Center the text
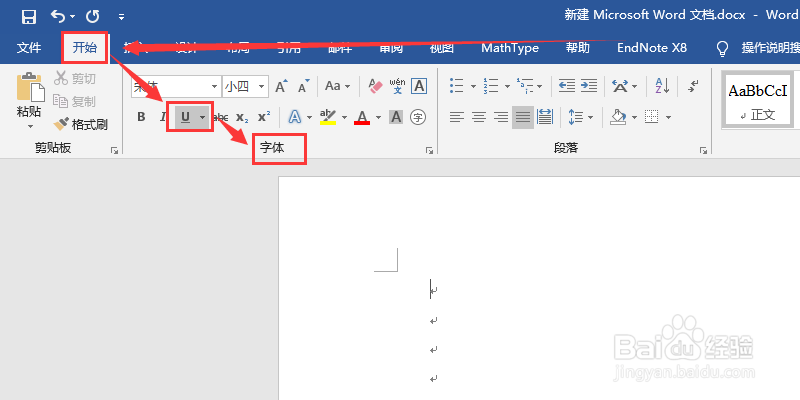This screenshot has width=800, height=400. 479,117
